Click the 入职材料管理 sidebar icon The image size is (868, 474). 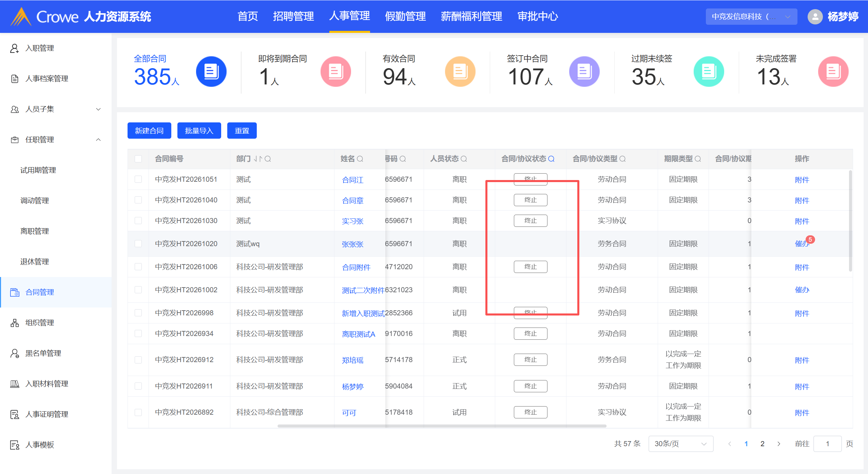point(15,384)
